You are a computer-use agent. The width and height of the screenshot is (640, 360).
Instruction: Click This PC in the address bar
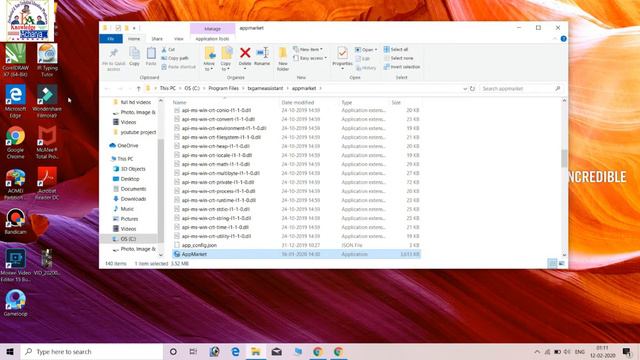[168, 89]
